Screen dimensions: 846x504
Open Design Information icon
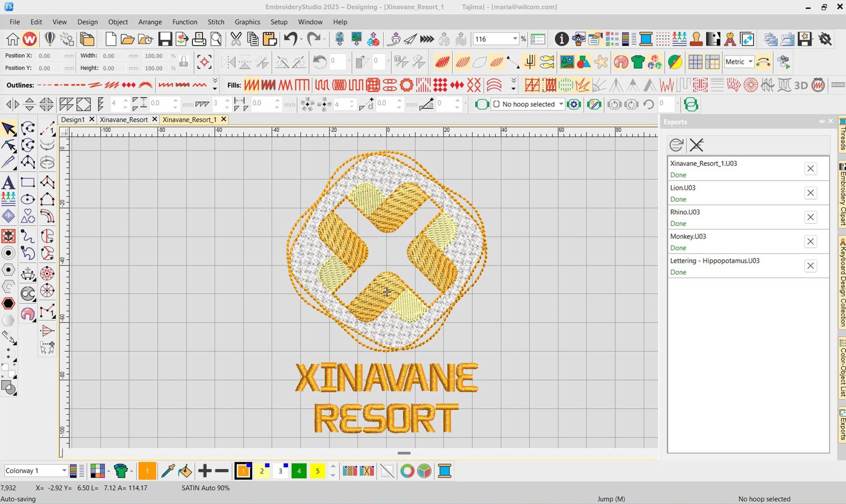click(x=562, y=39)
